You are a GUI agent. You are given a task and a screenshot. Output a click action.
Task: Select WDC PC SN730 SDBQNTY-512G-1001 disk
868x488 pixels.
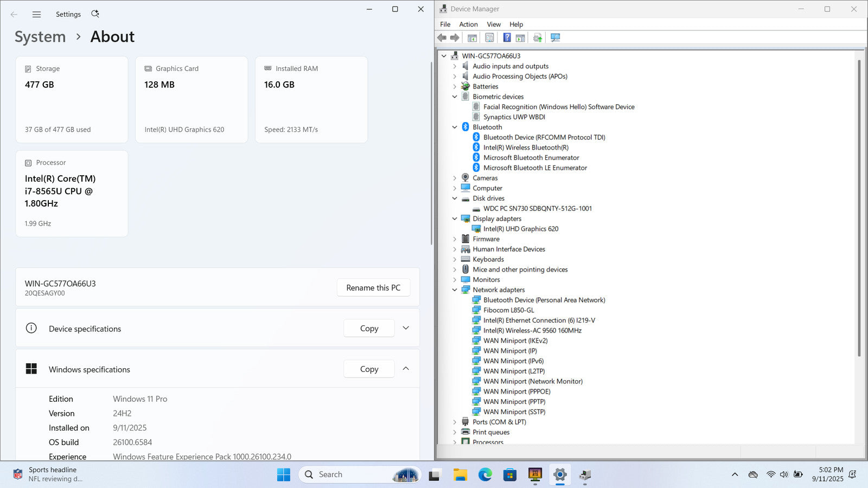click(x=538, y=209)
